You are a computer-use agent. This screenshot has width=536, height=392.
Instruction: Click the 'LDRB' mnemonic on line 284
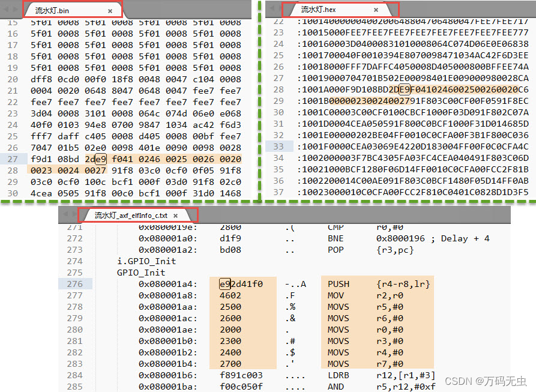point(339,375)
